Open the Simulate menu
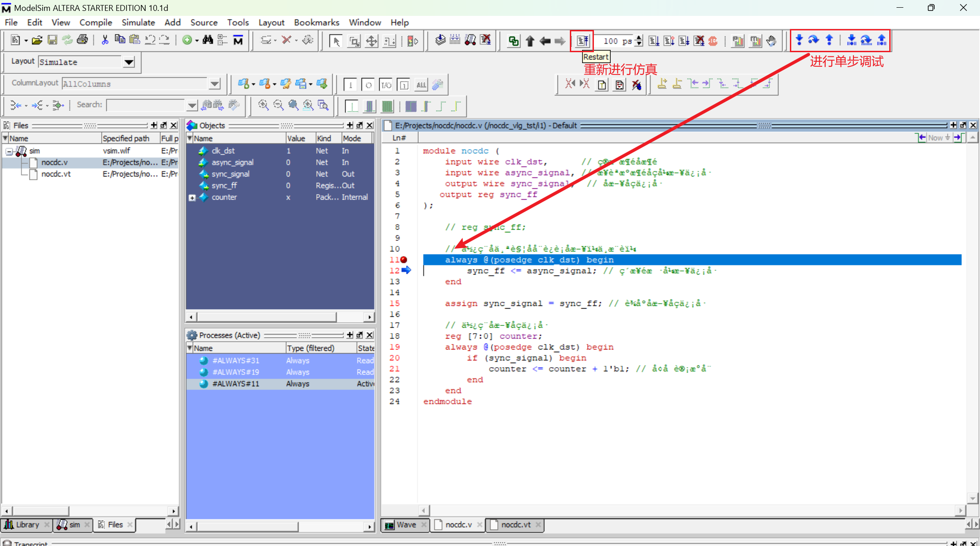Viewport: 980px width, 546px height. (x=138, y=22)
